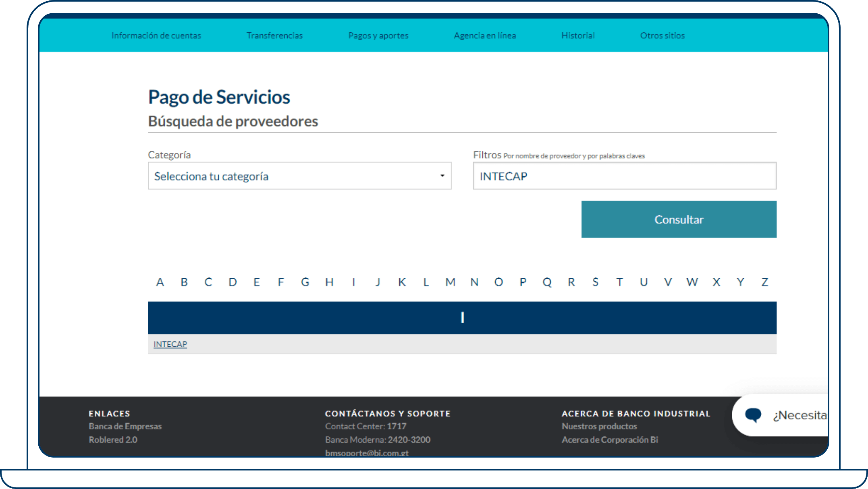Click Banca Moderna: 2420-3200 text
Image resolution: width=868 pixels, height=489 pixels.
pyautogui.click(x=378, y=439)
